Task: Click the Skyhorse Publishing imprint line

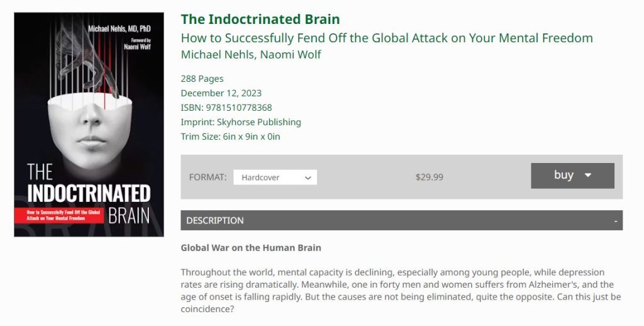Action: (241, 122)
